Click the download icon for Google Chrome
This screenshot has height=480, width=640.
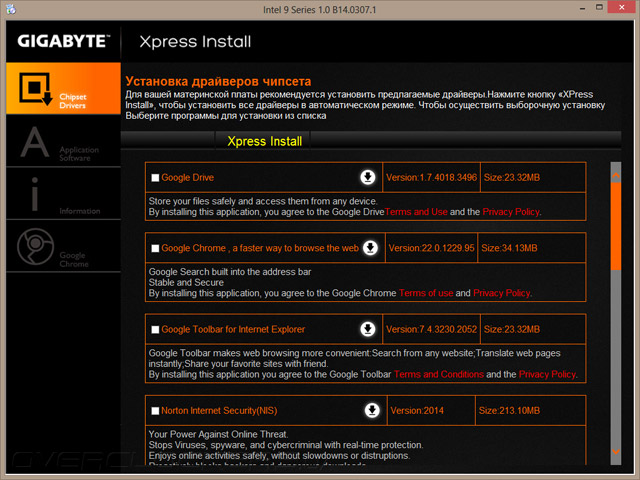point(371,248)
